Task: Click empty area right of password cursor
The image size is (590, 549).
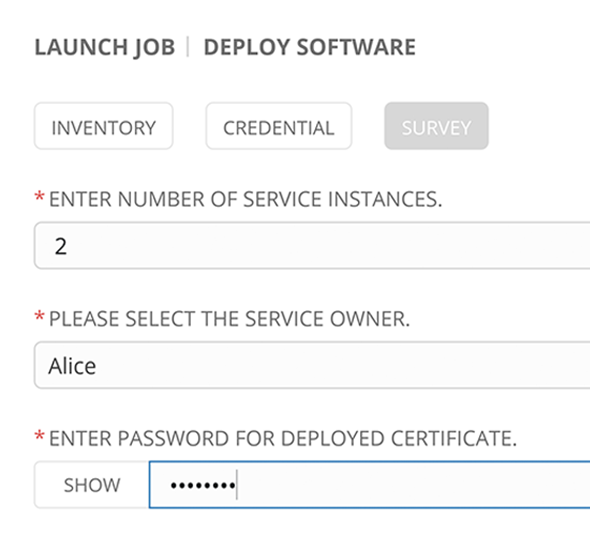Action: click(414, 485)
